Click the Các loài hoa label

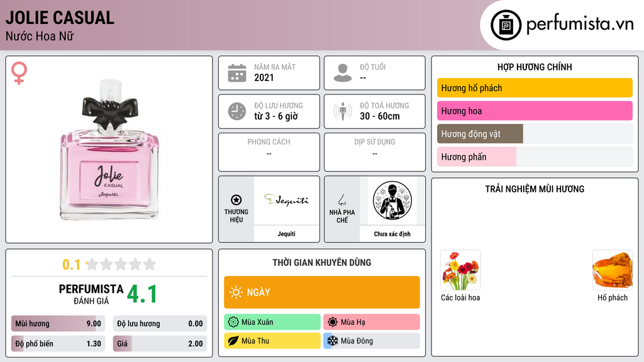[460, 297]
